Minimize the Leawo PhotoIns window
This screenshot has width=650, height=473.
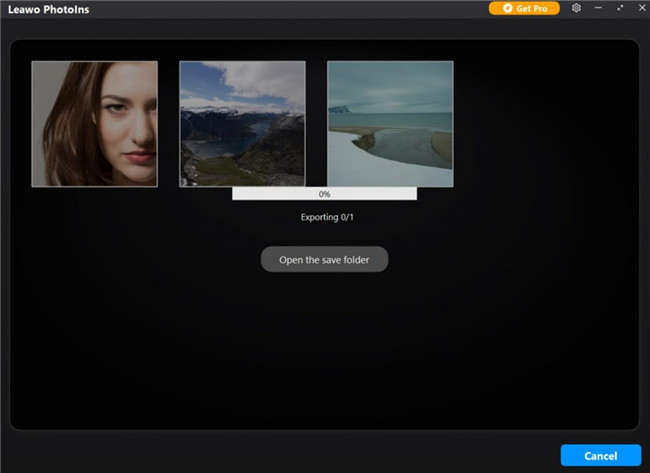(598, 8)
